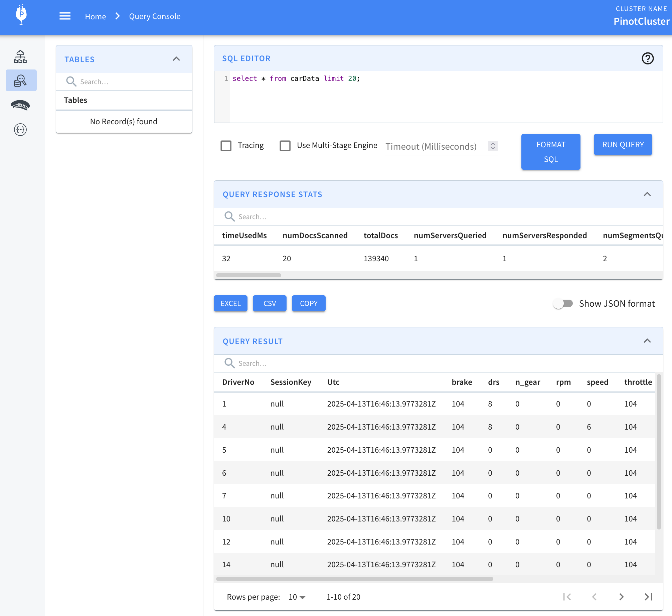Collapse the Tables panel
Viewport: 672px width, 616px height.
click(176, 59)
